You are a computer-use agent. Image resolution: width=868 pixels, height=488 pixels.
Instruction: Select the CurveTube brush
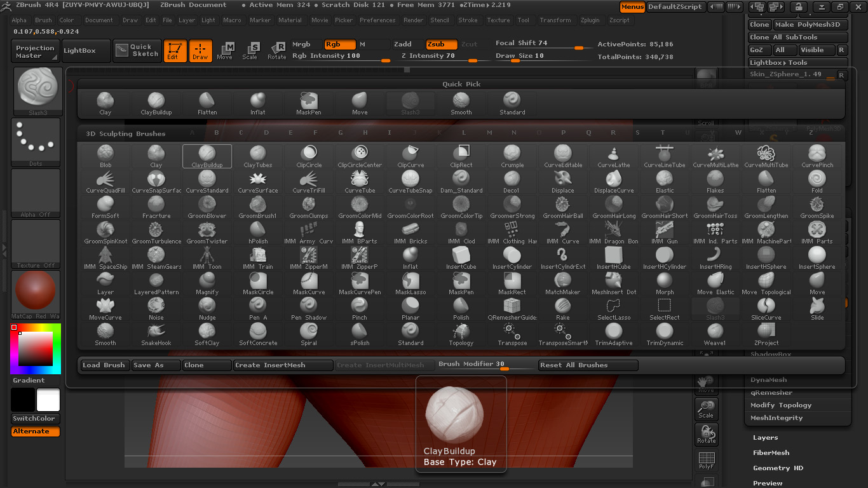coord(360,182)
